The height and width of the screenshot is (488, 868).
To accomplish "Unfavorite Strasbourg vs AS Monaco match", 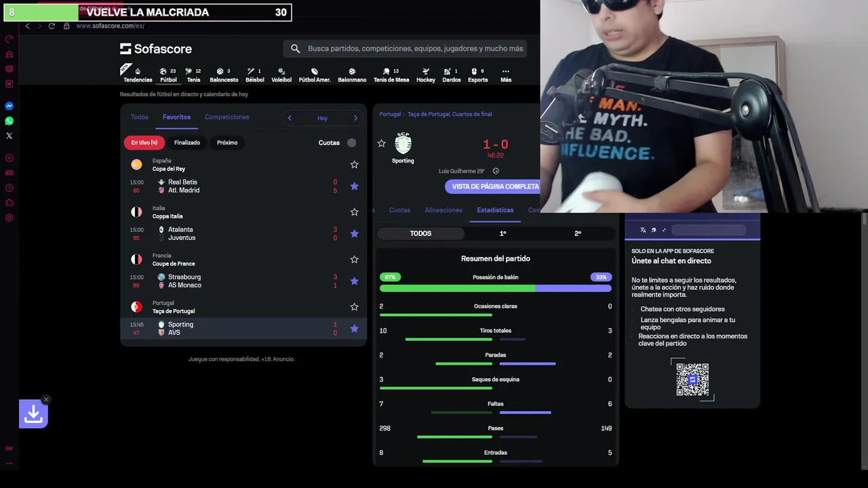I will tap(354, 281).
